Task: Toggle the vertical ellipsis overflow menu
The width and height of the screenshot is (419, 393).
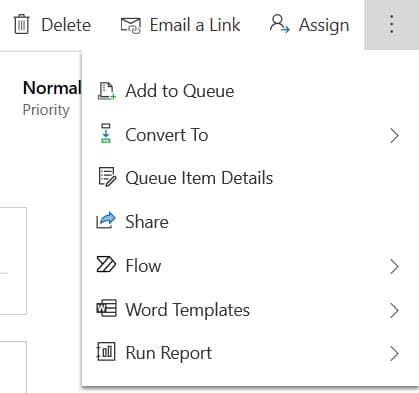Action: pos(391,25)
